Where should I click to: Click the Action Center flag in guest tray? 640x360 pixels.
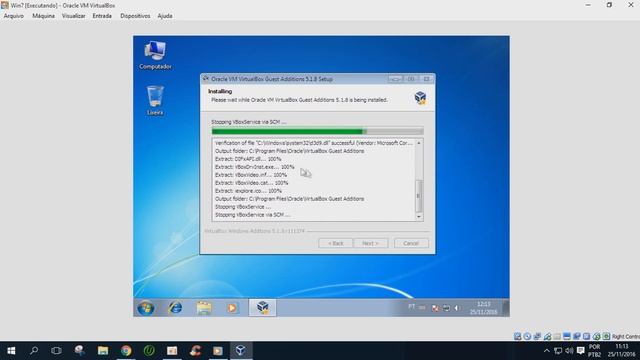[x=435, y=308]
